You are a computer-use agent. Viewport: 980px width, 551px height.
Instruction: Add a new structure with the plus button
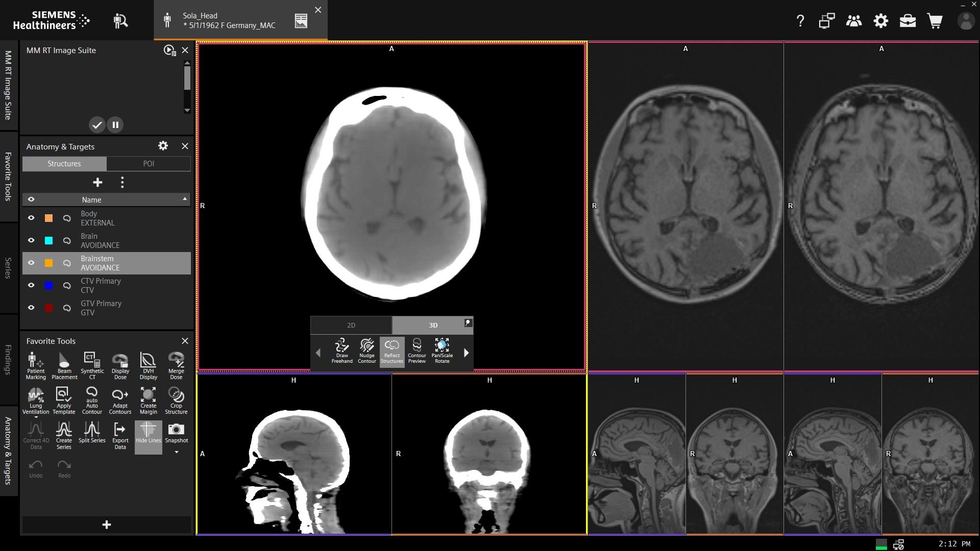(x=97, y=183)
